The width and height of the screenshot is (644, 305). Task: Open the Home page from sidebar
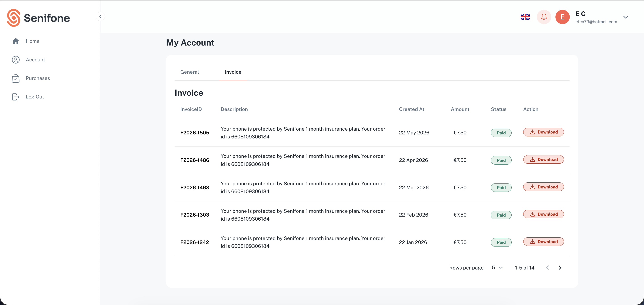[x=32, y=41]
